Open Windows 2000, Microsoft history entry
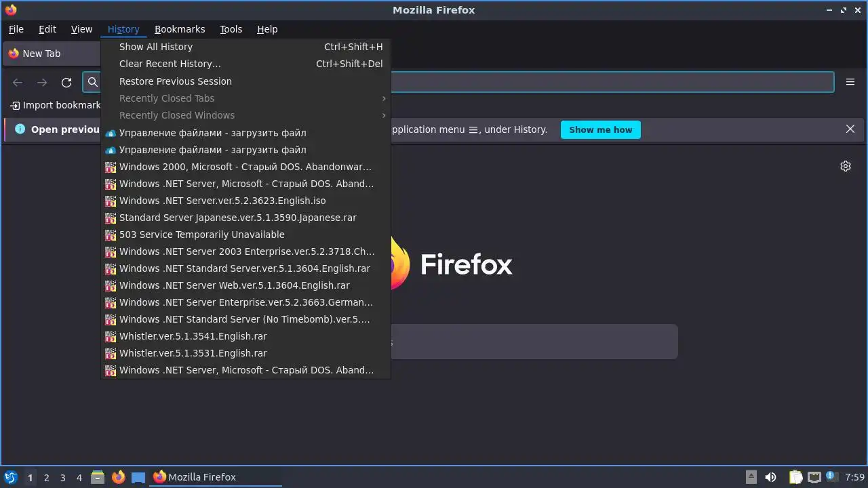Screen dimensions: 868x488 pyautogui.click(x=245, y=167)
